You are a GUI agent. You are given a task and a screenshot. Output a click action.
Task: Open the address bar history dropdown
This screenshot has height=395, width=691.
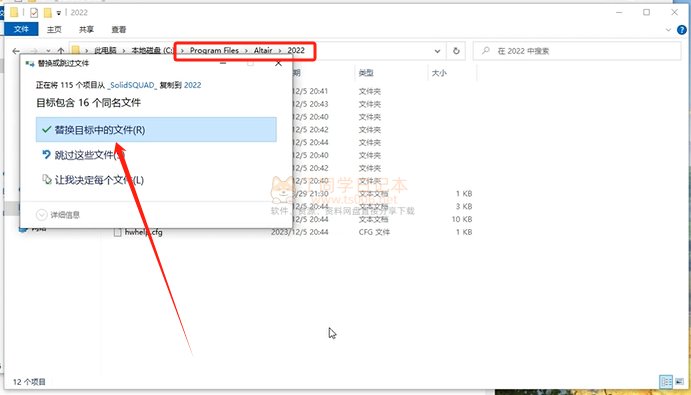tap(437, 51)
